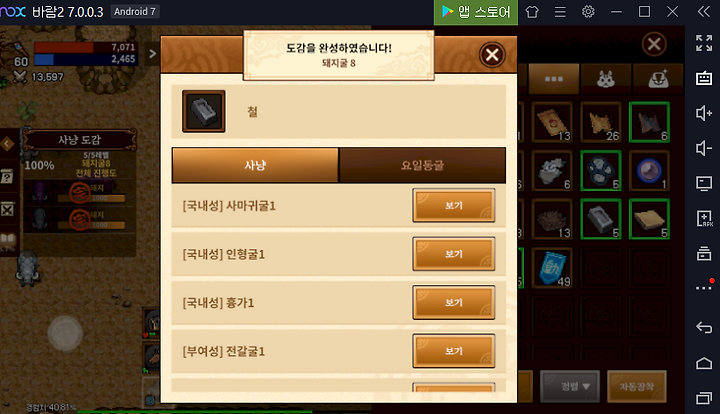View 인형굴1 hunting location

click(454, 254)
